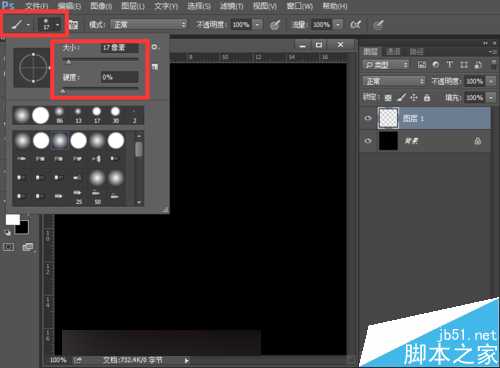Click the lock all padlock icon
Screen dimensions: 500x368
[427, 98]
